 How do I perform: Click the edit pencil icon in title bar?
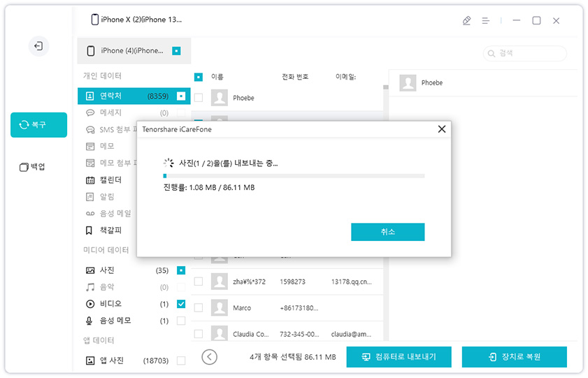coord(466,20)
